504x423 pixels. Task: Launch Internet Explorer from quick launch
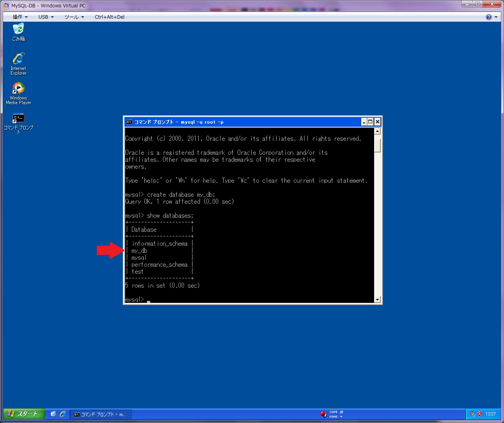[x=63, y=414]
